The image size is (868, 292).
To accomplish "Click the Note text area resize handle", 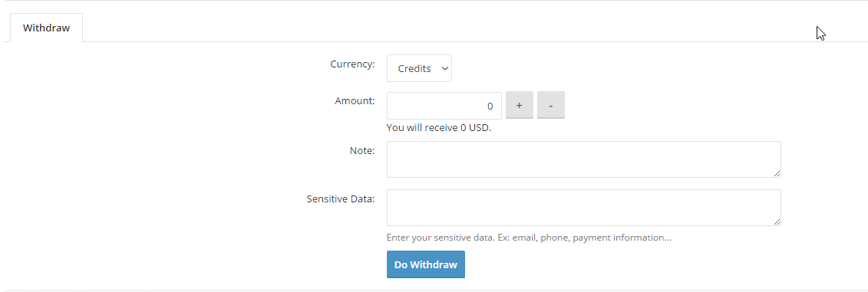I will (x=777, y=174).
